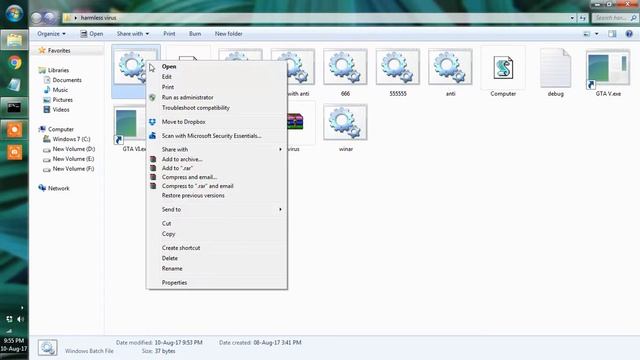
Task: Open the 666 batch file icon
Action: [x=345, y=67]
